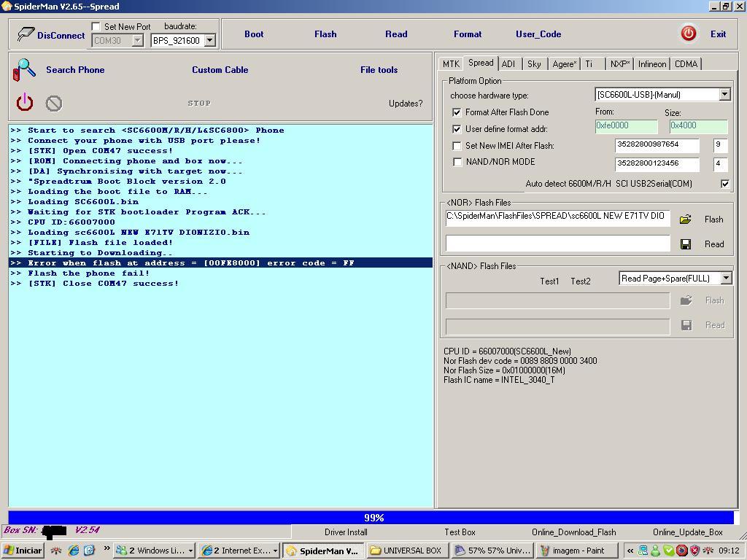This screenshot has width=747, height=560.
Task: Click Online_Download_Flash
Action: [574, 532]
